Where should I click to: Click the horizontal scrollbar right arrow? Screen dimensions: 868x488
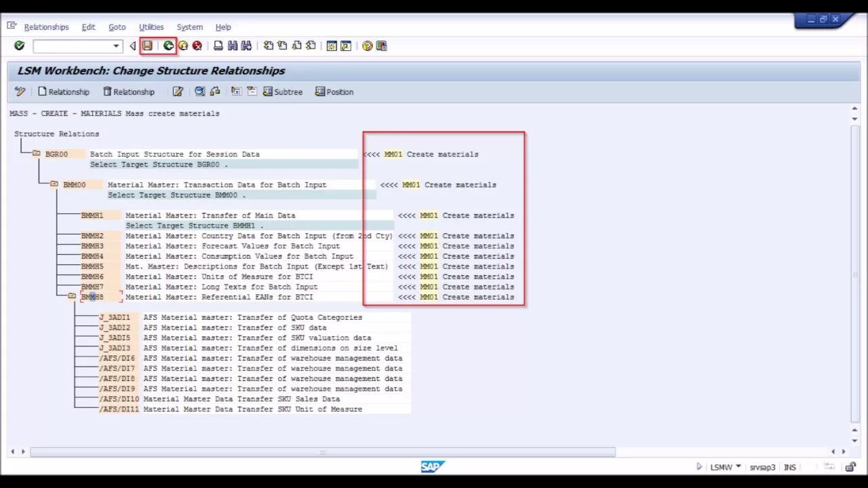coord(844,451)
